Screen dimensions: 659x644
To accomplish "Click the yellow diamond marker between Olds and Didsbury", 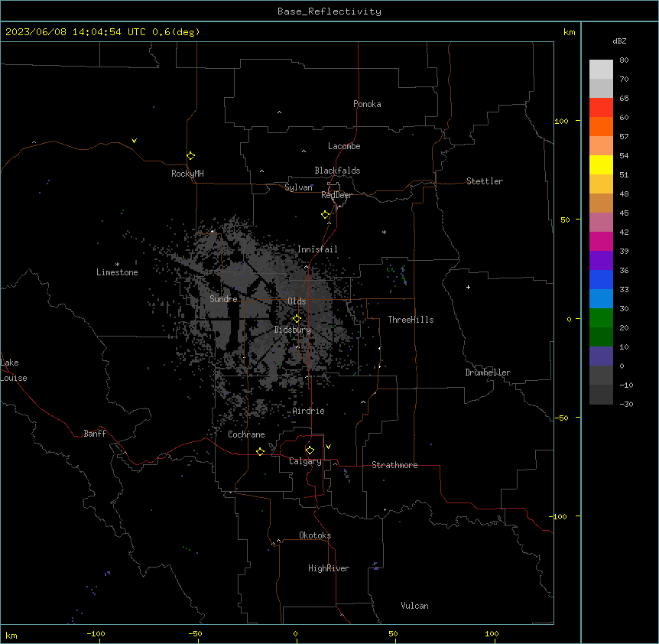I will [297, 319].
